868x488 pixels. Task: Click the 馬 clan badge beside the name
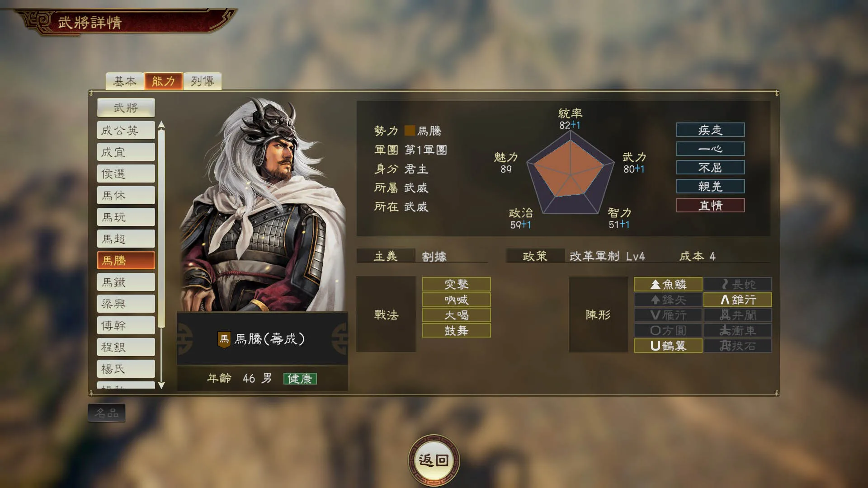224,339
